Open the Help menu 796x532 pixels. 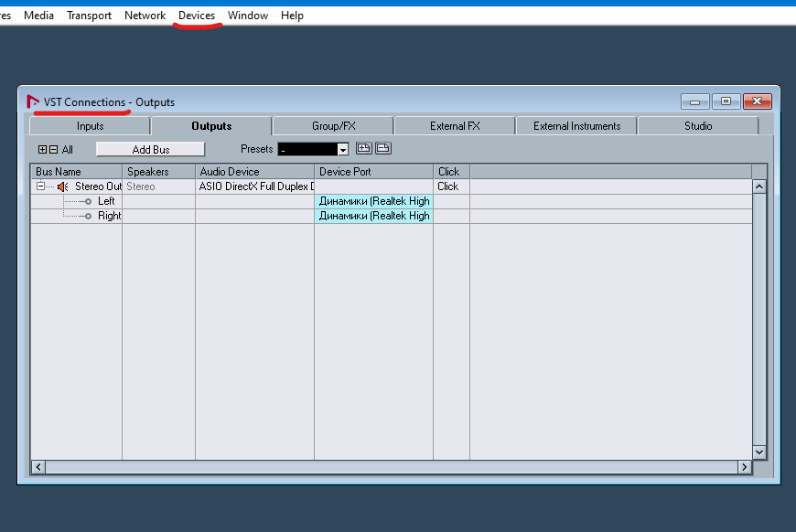292,16
